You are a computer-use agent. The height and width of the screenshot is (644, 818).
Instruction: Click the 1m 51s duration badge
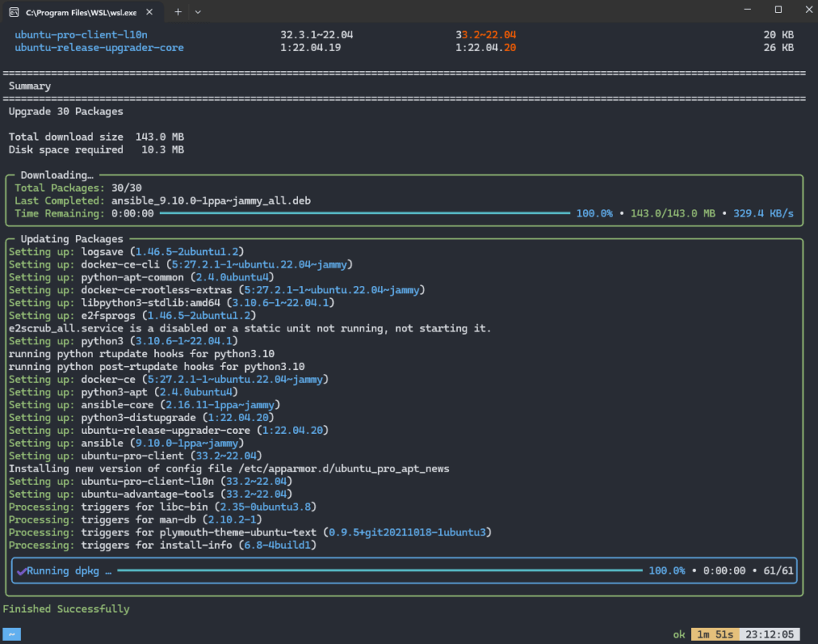click(x=715, y=634)
